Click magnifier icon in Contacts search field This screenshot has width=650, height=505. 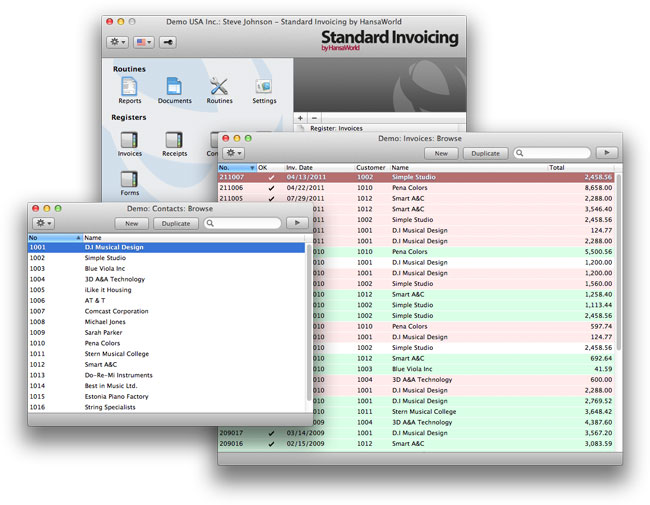(x=210, y=223)
